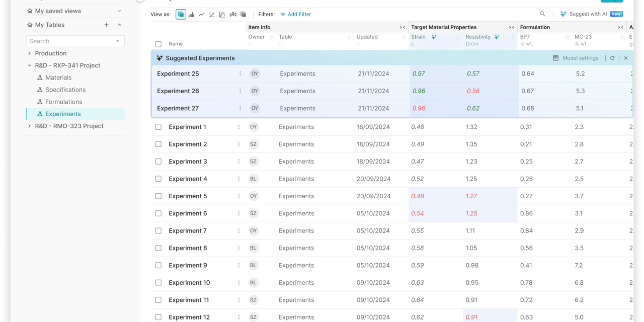This screenshot has width=644, height=322.
Task: Click the 0.54 Strain value of Experiment 6
Action: (418, 214)
